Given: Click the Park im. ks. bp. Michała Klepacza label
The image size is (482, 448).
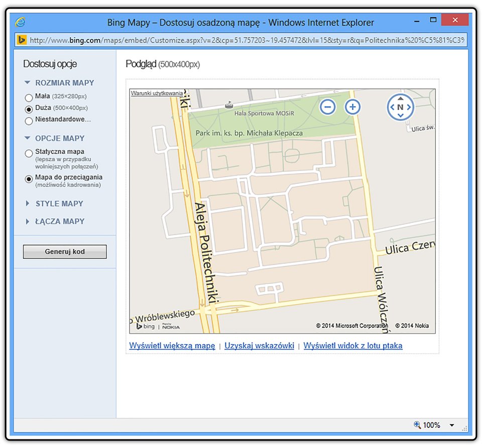Looking at the screenshot, I should pyautogui.click(x=250, y=133).
